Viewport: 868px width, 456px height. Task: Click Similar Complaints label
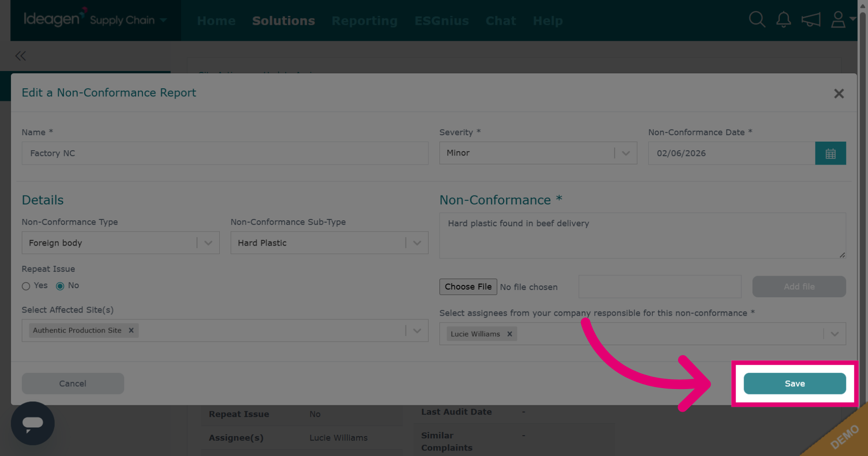point(447,442)
